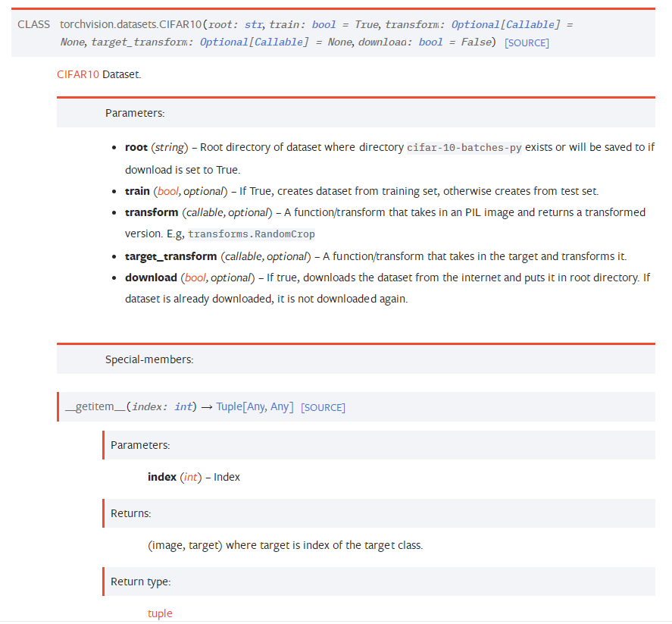Click the 'CLASS' label at top

(x=34, y=24)
